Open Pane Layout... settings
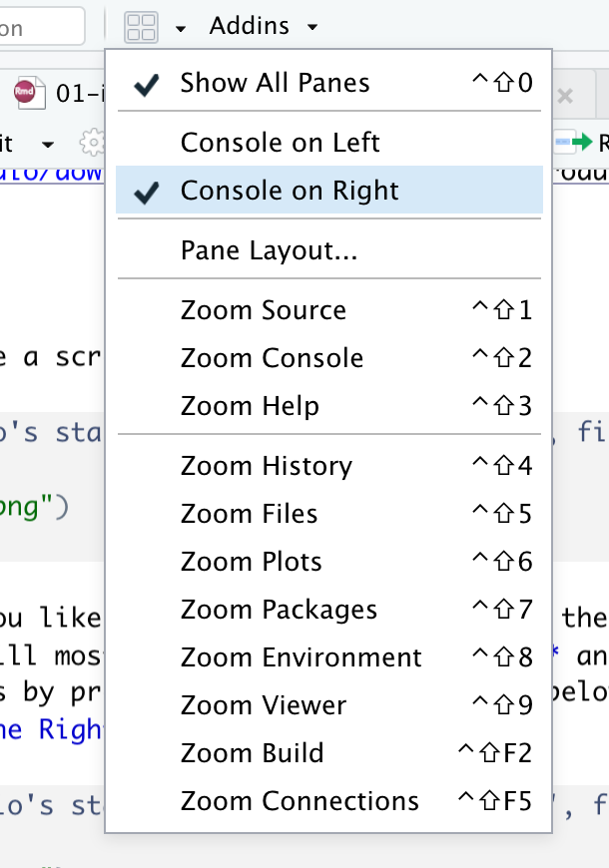The height and width of the screenshot is (868, 609). point(269,250)
